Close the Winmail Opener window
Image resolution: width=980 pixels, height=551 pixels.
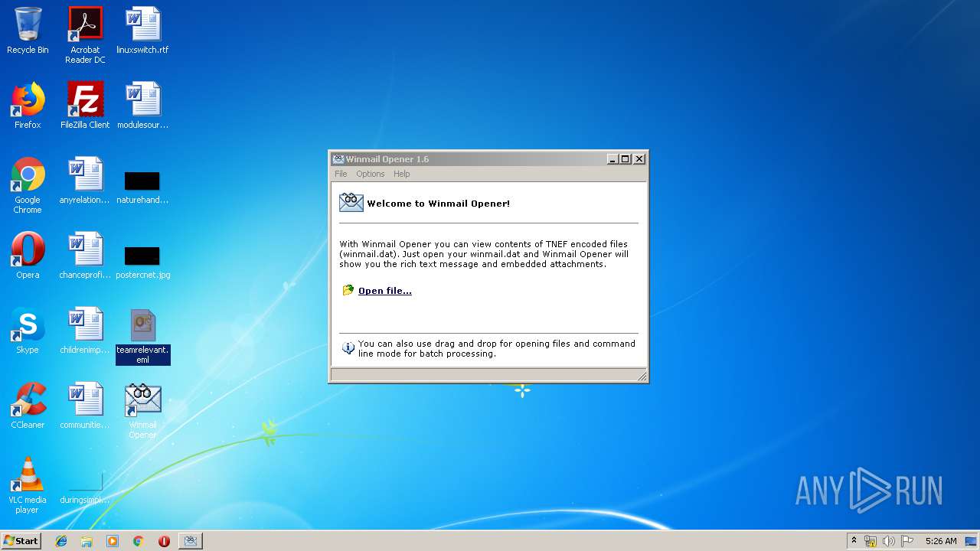[639, 159]
